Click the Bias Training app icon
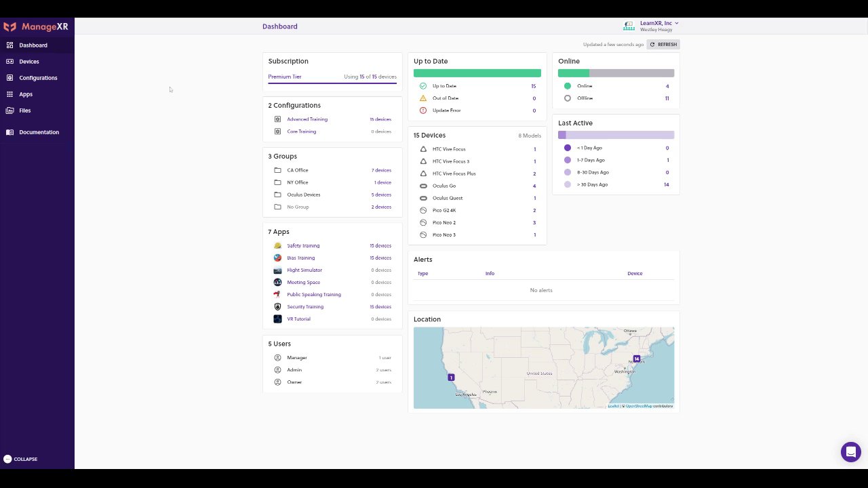 coord(277,258)
